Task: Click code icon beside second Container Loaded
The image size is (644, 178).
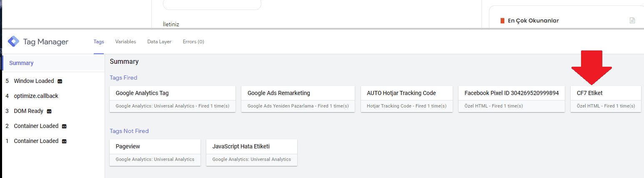Action: pos(64,126)
